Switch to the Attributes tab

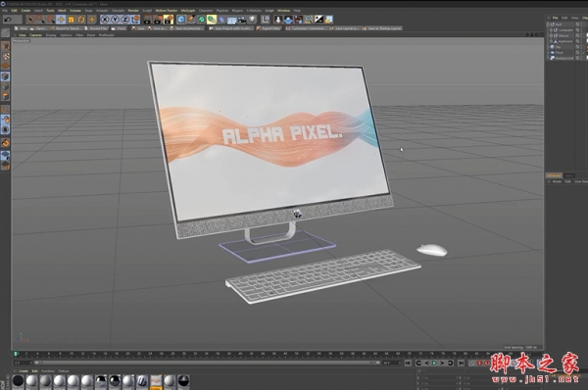[554, 175]
